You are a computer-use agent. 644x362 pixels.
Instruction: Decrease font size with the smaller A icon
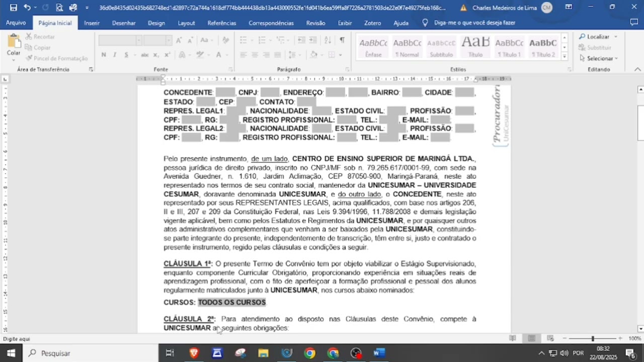pyautogui.click(x=190, y=40)
